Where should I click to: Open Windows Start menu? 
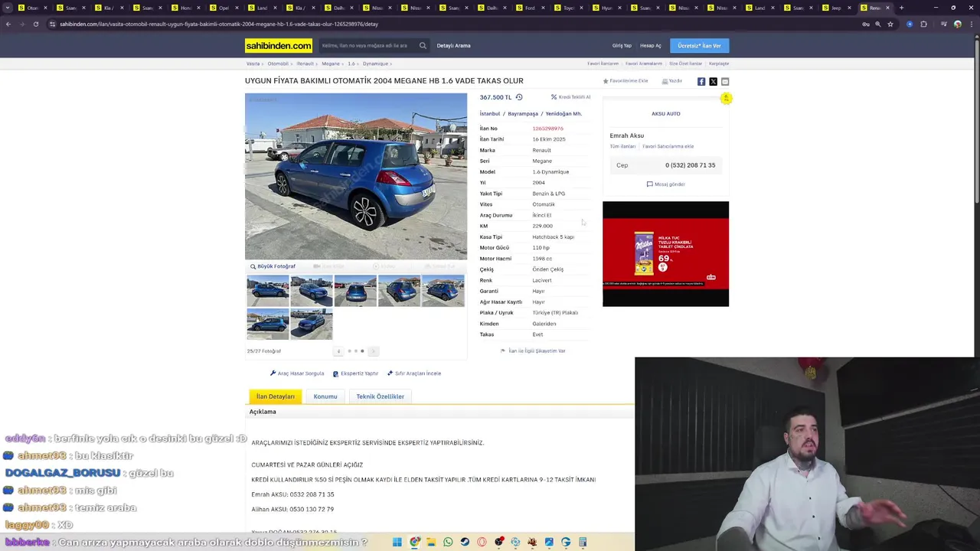[x=397, y=542]
